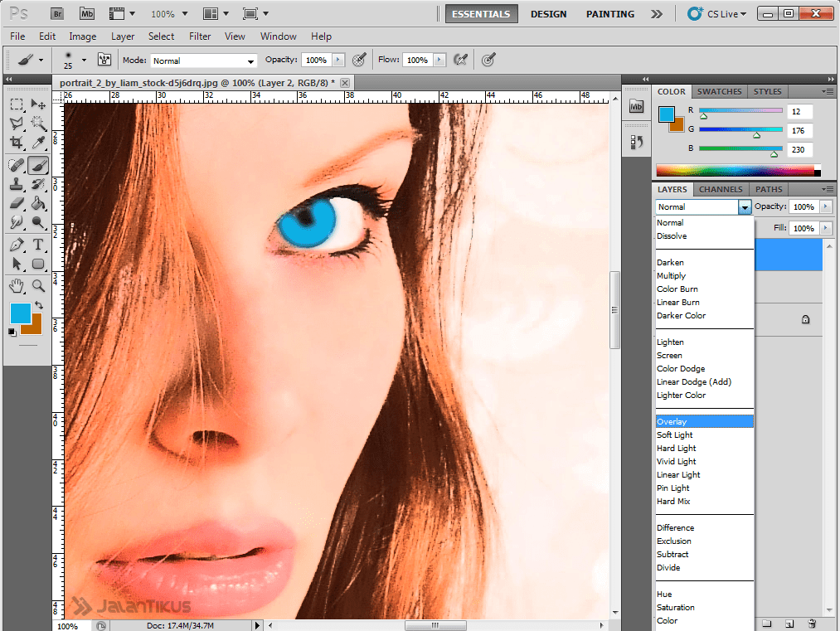Enable airbrush mode
Viewport: 840px width, 631px height.
(460, 60)
